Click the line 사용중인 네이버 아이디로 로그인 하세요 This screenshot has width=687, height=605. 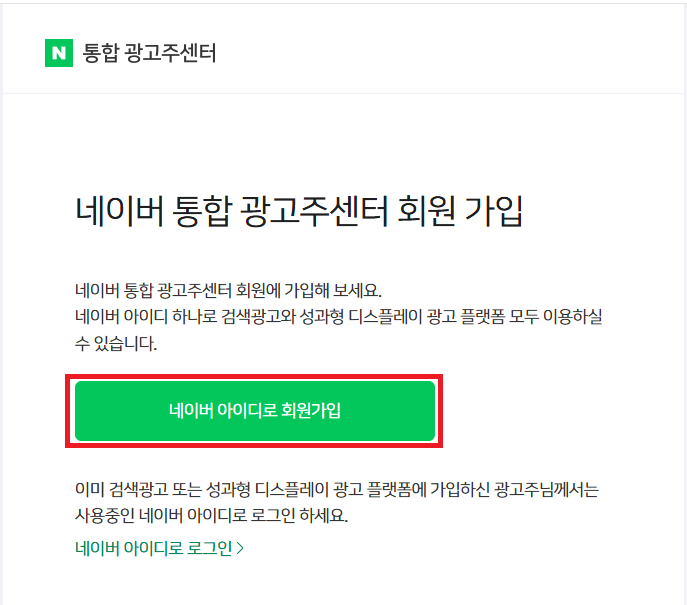click(211, 515)
